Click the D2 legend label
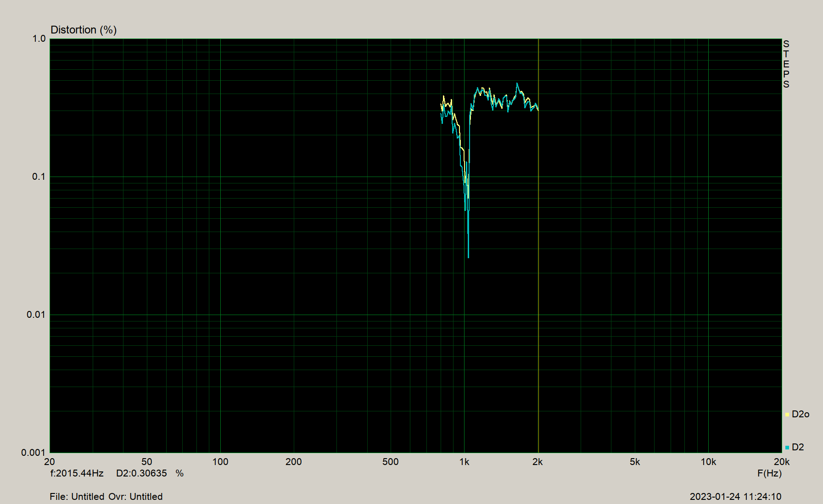823x504 pixels. [x=798, y=447]
